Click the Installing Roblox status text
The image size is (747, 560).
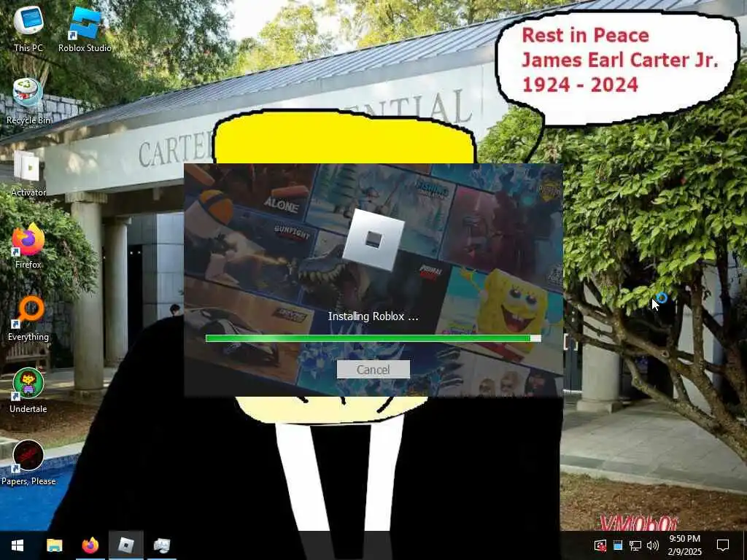(373, 316)
